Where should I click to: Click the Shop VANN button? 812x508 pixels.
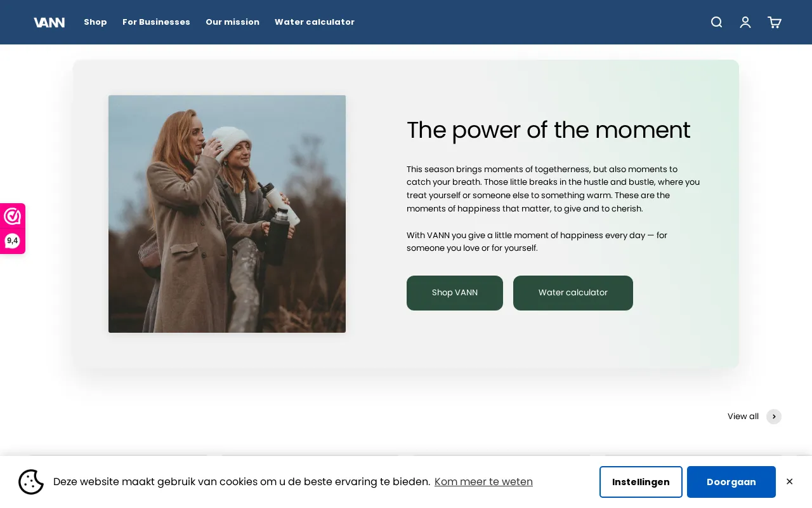(455, 293)
